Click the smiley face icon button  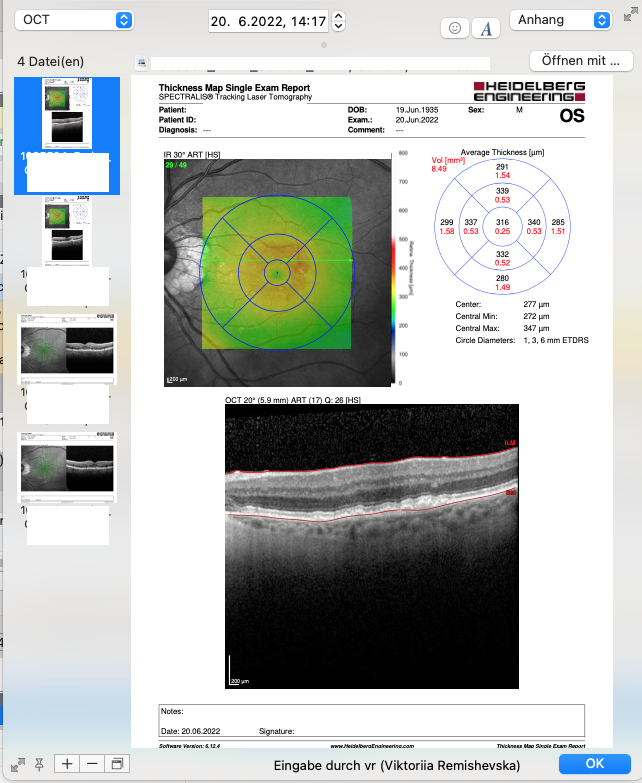pos(455,28)
